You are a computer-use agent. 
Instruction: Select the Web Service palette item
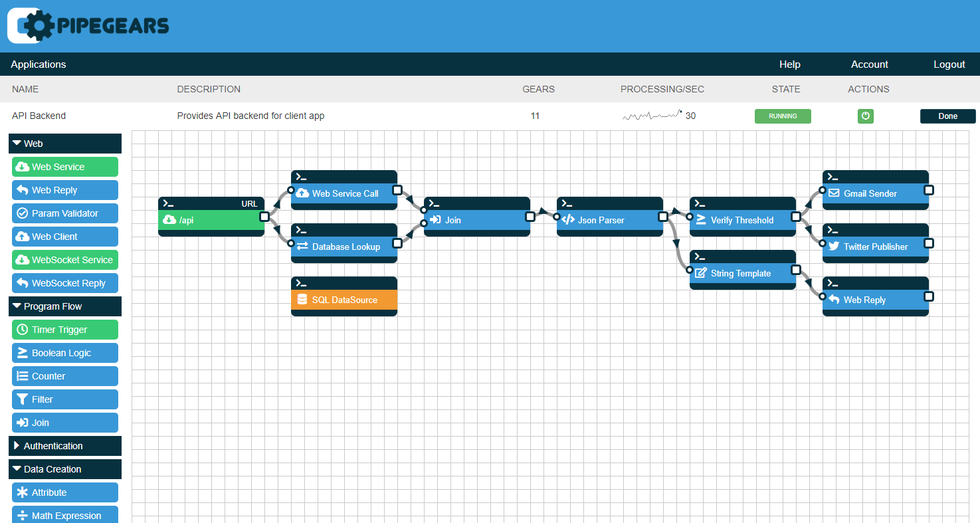coord(65,167)
